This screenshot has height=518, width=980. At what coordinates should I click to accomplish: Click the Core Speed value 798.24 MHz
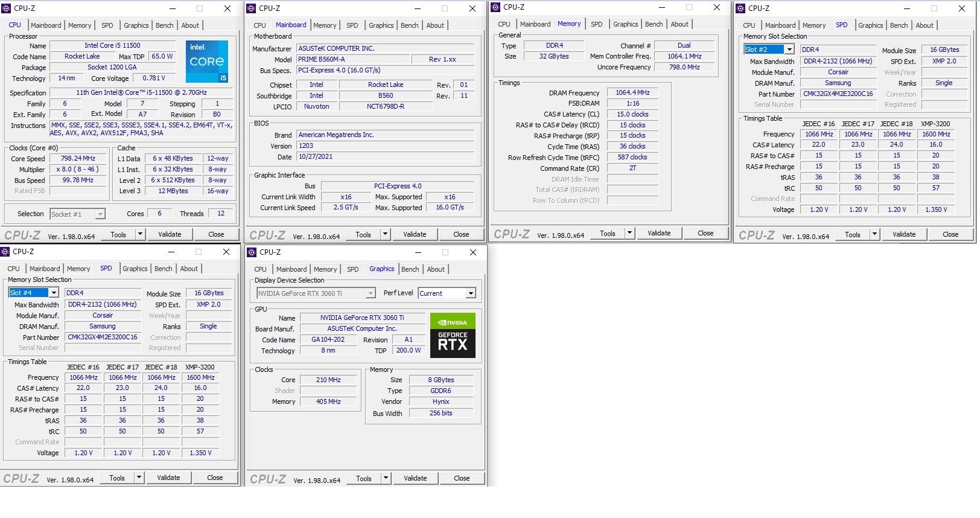click(x=78, y=159)
